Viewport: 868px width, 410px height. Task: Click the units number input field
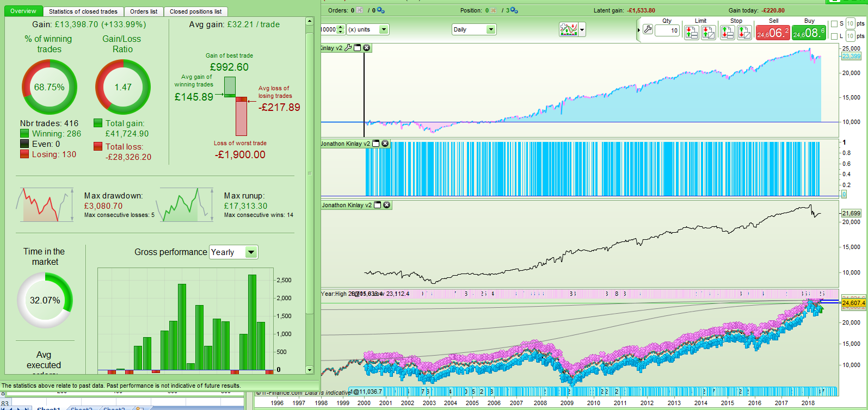click(x=329, y=29)
